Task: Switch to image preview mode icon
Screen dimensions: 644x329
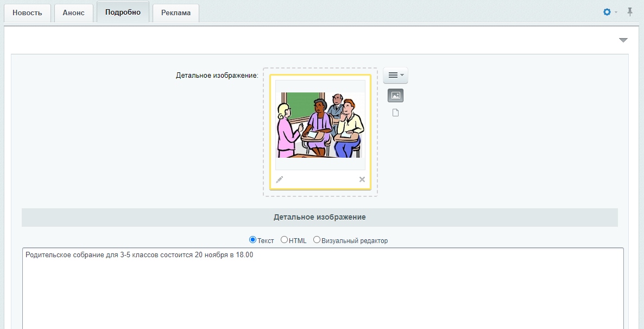Action: 395,95
